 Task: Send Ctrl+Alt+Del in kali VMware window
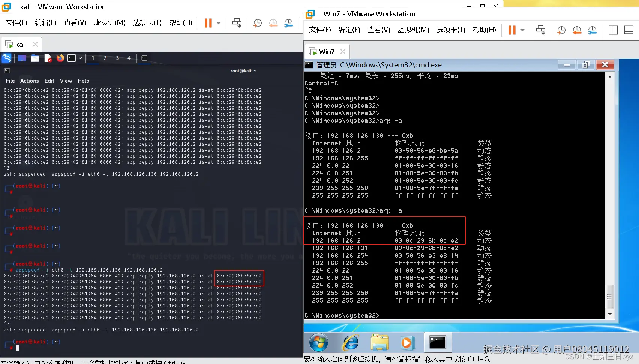[x=237, y=23]
